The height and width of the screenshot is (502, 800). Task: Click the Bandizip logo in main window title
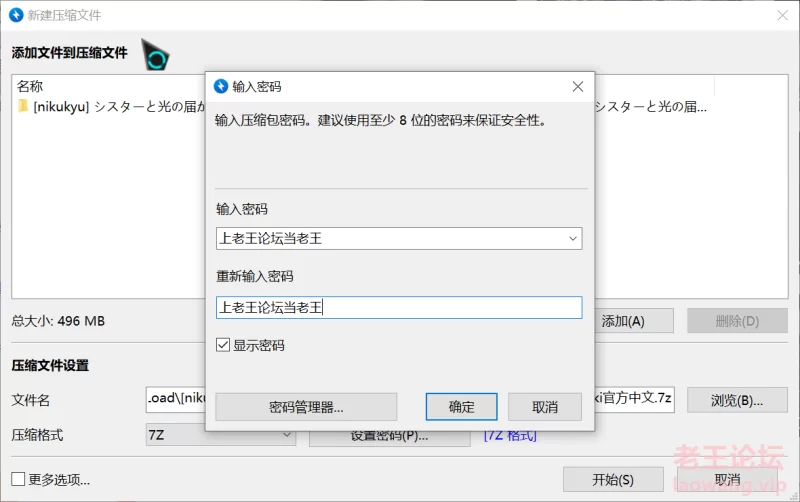click(16, 15)
